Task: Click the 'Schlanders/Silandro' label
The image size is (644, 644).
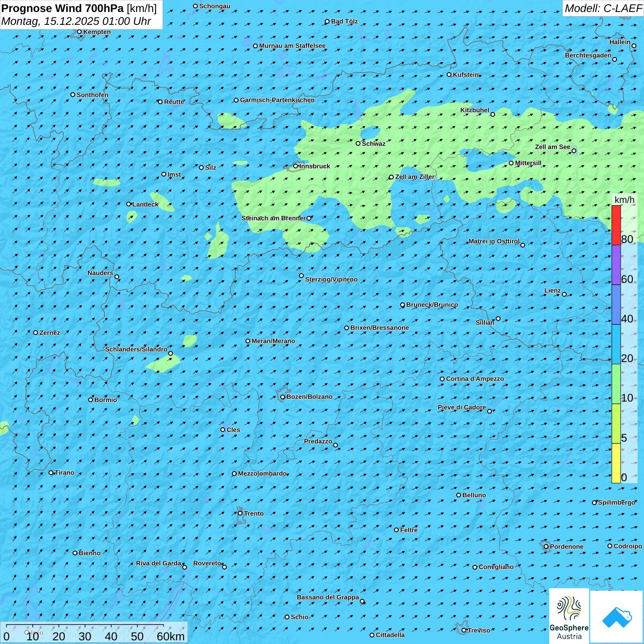Action: pos(136,349)
